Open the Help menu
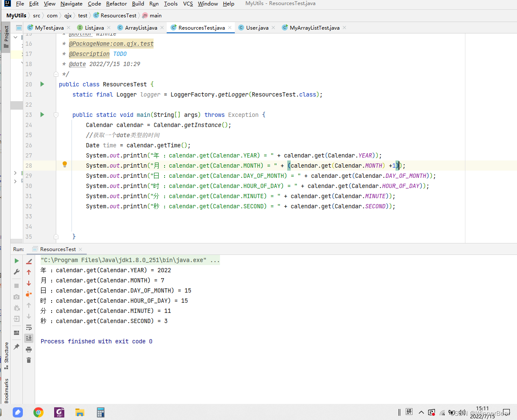Screen dimensions: 517x420 click(x=228, y=4)
